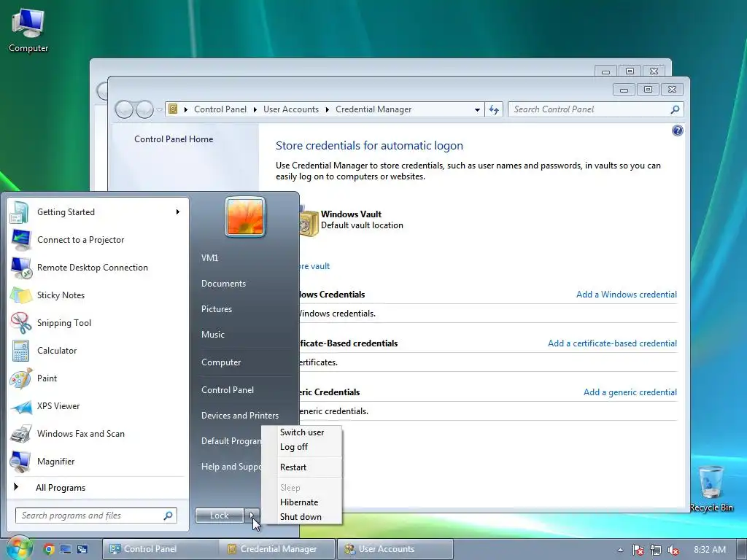
Task: Click the Forward navigation button
Action: [144, 109]
